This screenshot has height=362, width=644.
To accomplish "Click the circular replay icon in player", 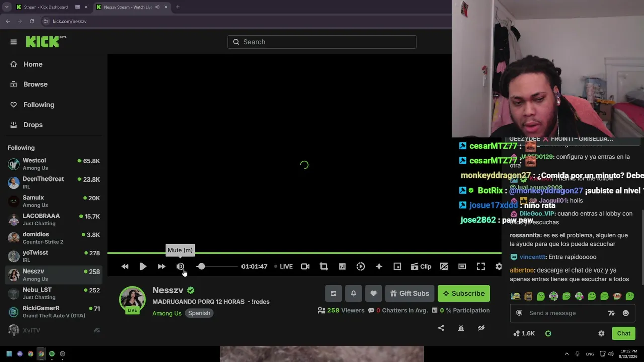I will [361, 266].
